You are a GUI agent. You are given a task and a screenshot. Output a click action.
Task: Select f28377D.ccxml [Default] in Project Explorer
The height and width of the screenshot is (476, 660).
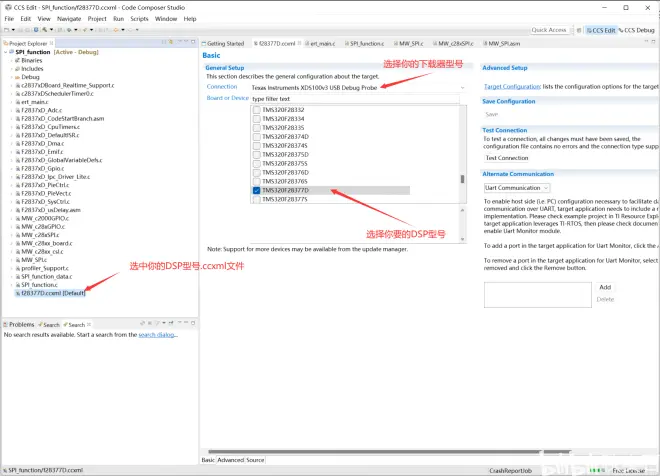point(50,293)
